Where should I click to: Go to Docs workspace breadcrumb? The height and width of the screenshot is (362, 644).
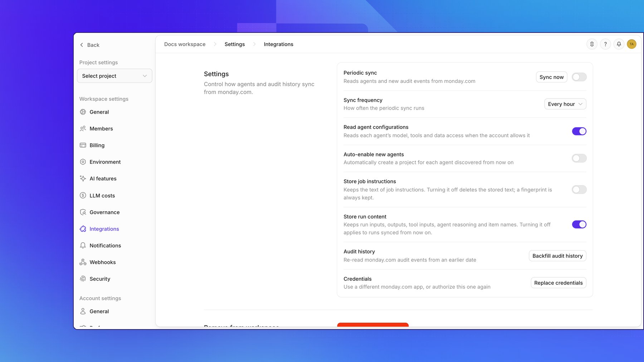[x=185, y=44]
